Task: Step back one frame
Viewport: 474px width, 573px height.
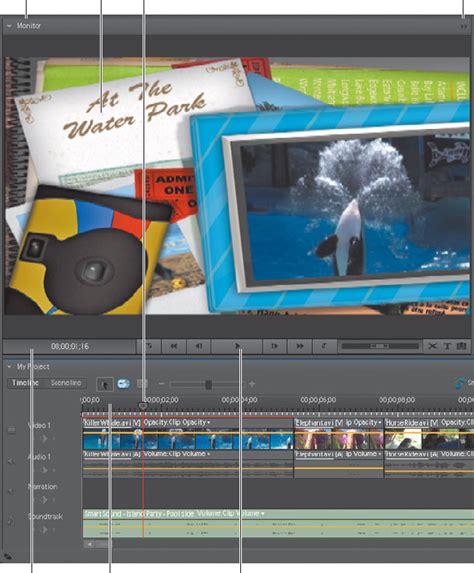Action: [x=199, y=346]
